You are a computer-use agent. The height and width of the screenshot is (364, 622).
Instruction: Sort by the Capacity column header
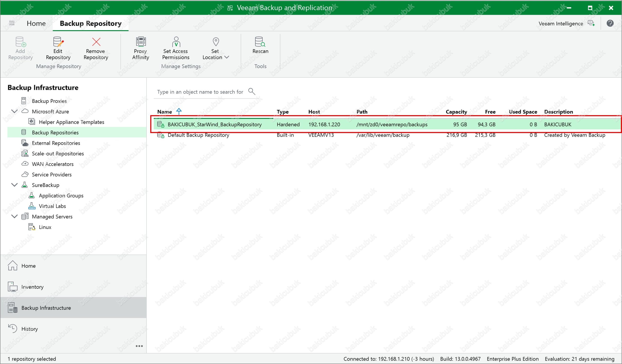[456, 112]
